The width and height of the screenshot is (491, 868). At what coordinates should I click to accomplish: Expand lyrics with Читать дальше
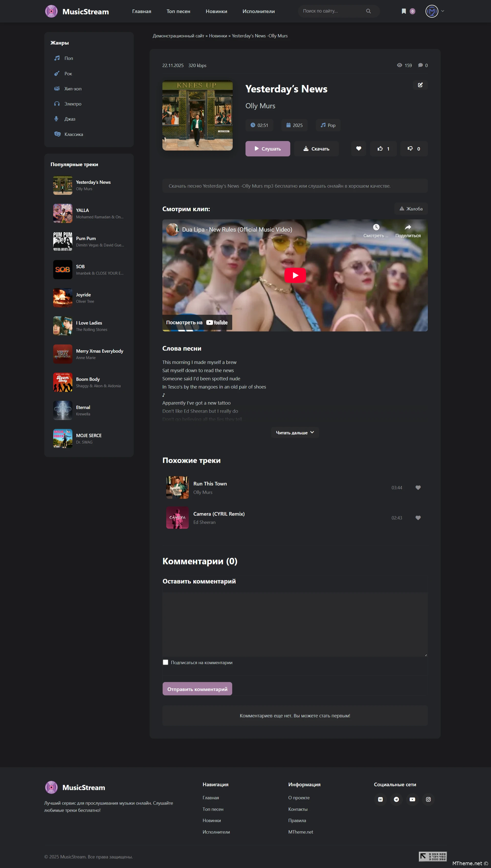tap(295, 432)
